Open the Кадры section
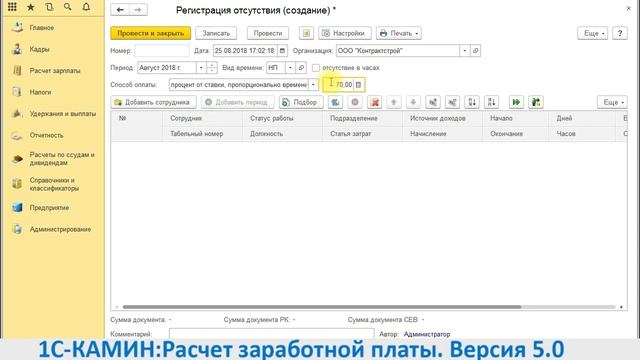Viewport: 640px width, 360px height. pyautogui.click(x=39, y=49)
